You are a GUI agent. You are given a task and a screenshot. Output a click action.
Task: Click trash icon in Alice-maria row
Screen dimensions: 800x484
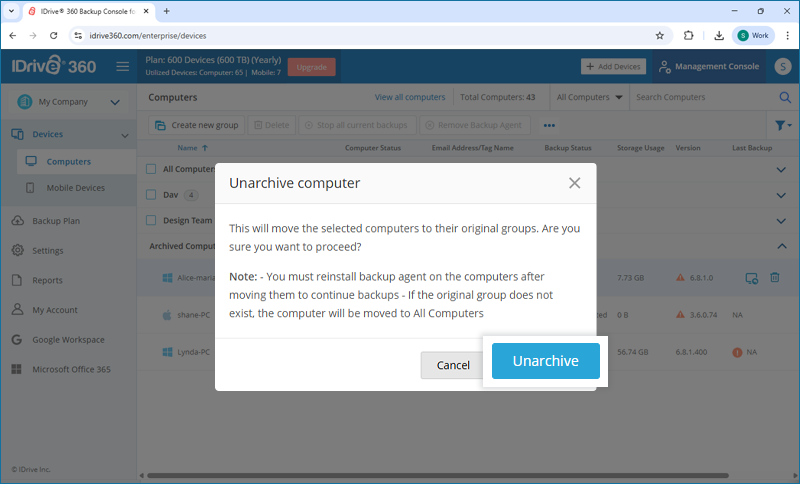(x=774, y=277)
